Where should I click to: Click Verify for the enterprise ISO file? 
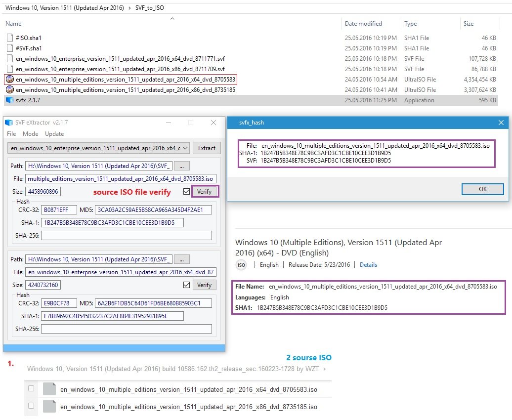pos(205,285)
